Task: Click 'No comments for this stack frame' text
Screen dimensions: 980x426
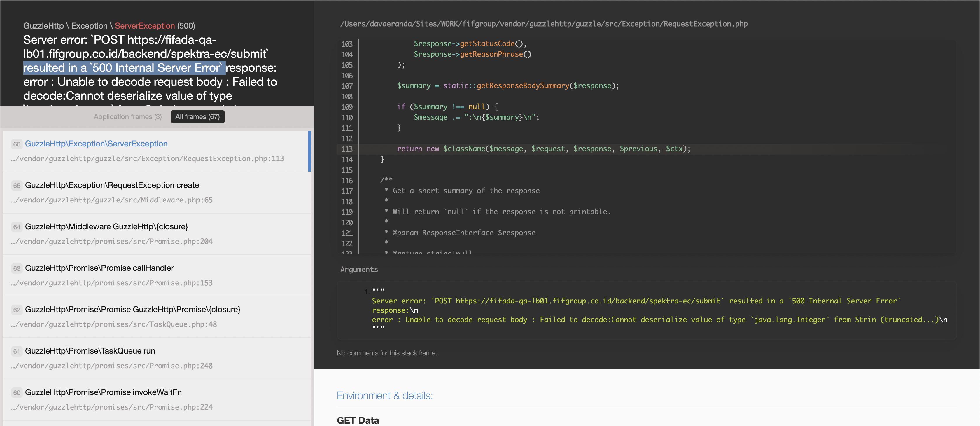Action: [386, 353]
